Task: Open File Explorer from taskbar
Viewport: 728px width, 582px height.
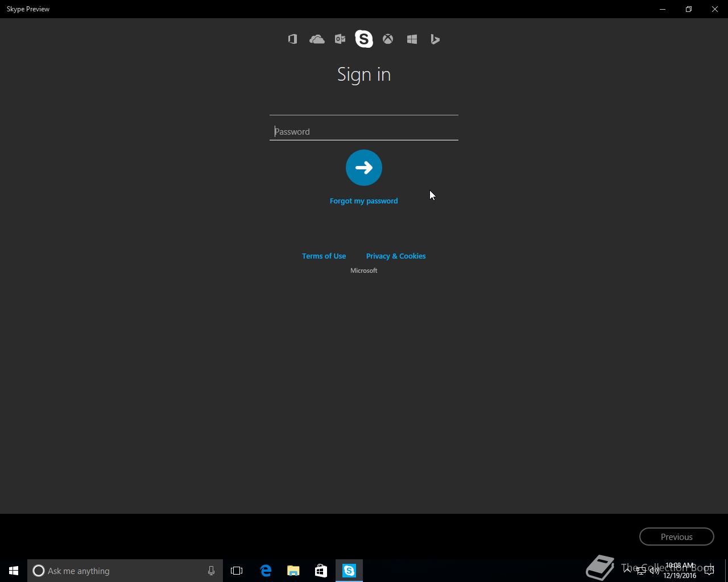Action: coord(293,571)
